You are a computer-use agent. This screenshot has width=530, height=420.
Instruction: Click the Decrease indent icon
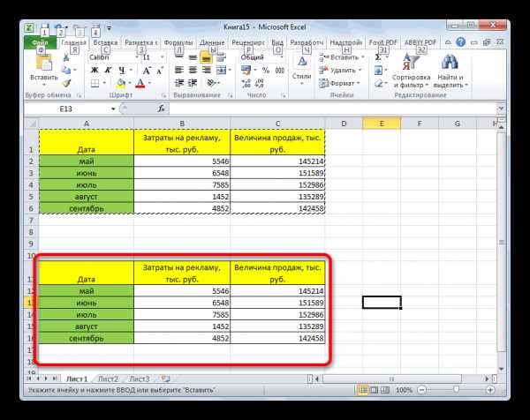pos(179,83)
